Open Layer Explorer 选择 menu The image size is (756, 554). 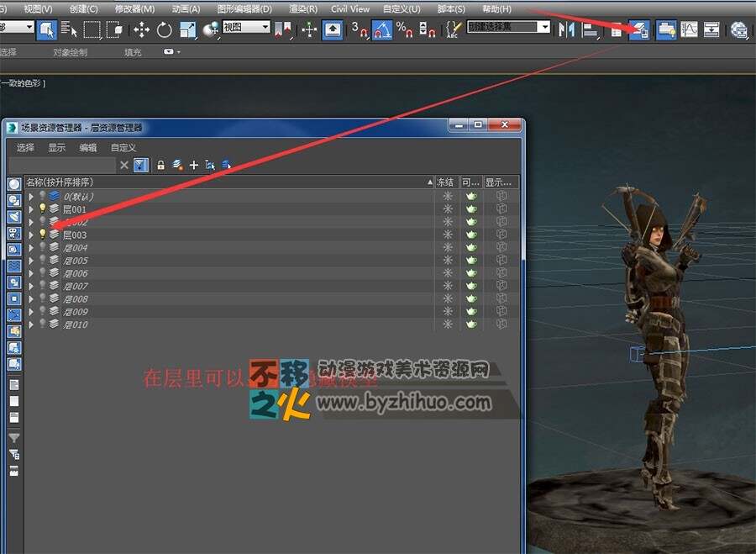click(25, 148)
